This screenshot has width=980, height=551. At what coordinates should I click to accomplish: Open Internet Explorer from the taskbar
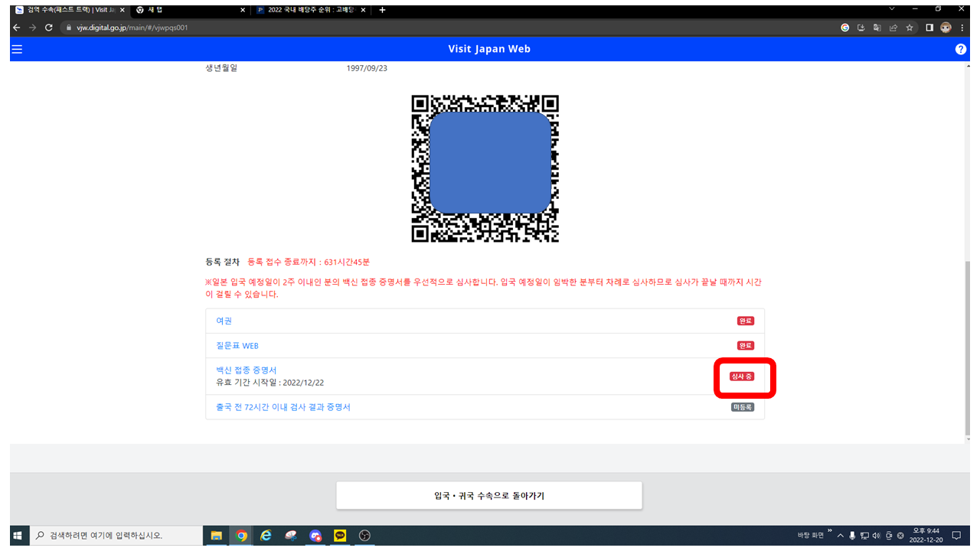pos(266,536)
